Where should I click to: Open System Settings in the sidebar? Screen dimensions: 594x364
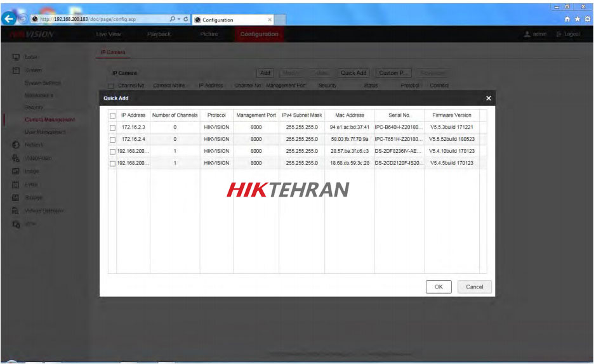pyautogui.click(x=43, y=83)
